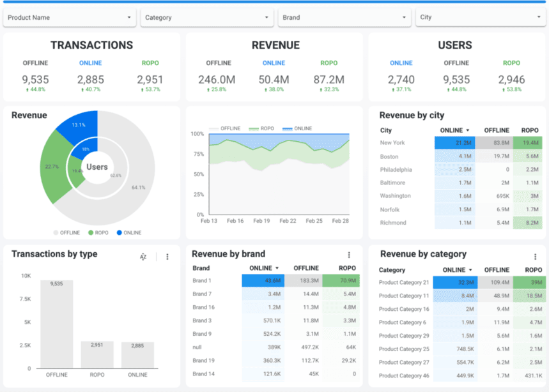The image size is (549, 392).
Task: Select the Richmond city row
Action: [x=460, y=223]
